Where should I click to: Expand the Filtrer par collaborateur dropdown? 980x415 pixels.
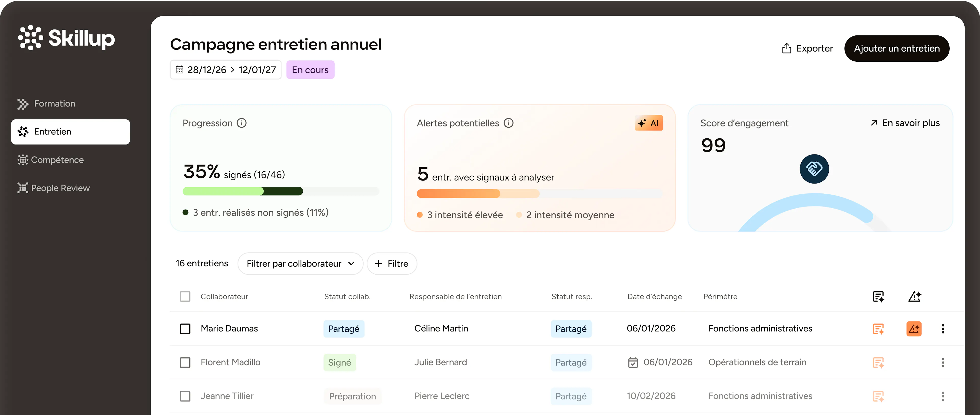pyautogui.click(x=300, y=264)
